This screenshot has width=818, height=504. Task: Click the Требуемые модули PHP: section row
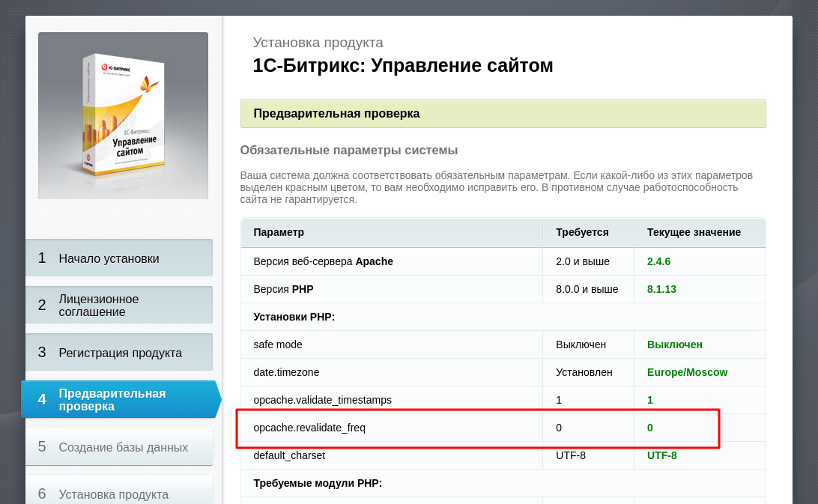pos(503,483)
